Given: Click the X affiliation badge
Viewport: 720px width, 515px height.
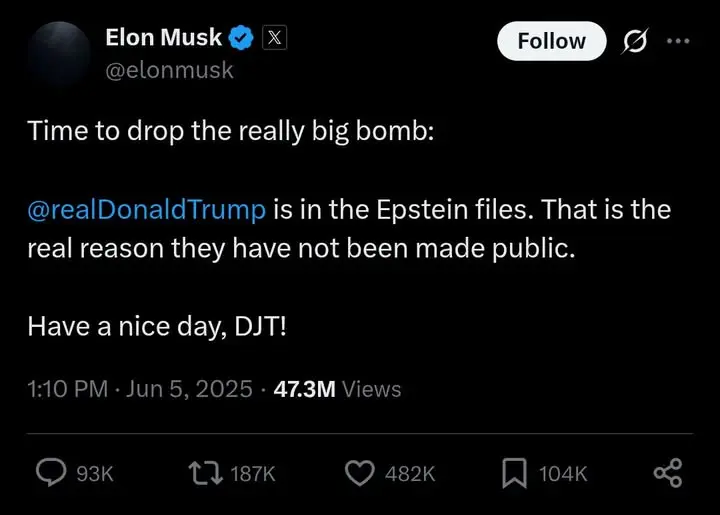Looking at the screenshot, I should 275,39.
